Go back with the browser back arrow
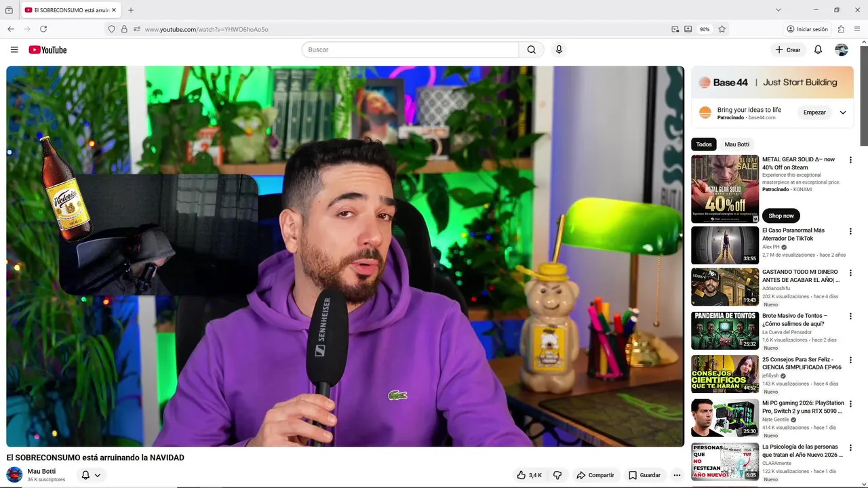Screen dimensions: 868x488 point(11,29)
